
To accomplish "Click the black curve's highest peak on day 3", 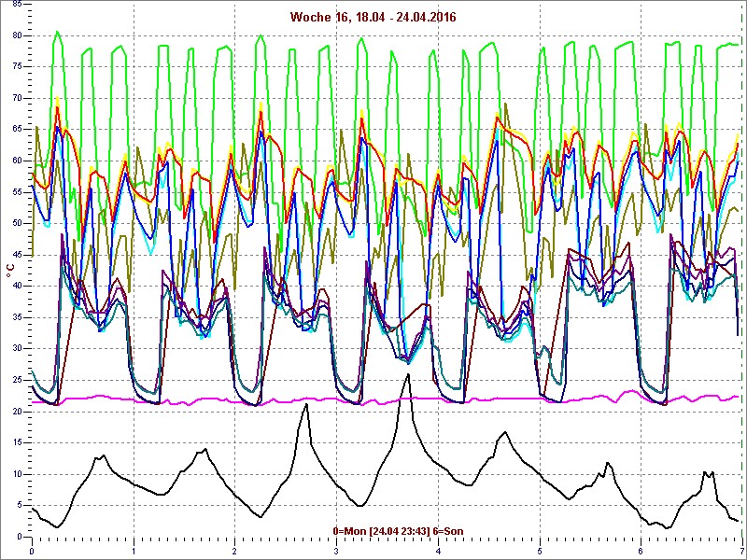I will point(408,375).
